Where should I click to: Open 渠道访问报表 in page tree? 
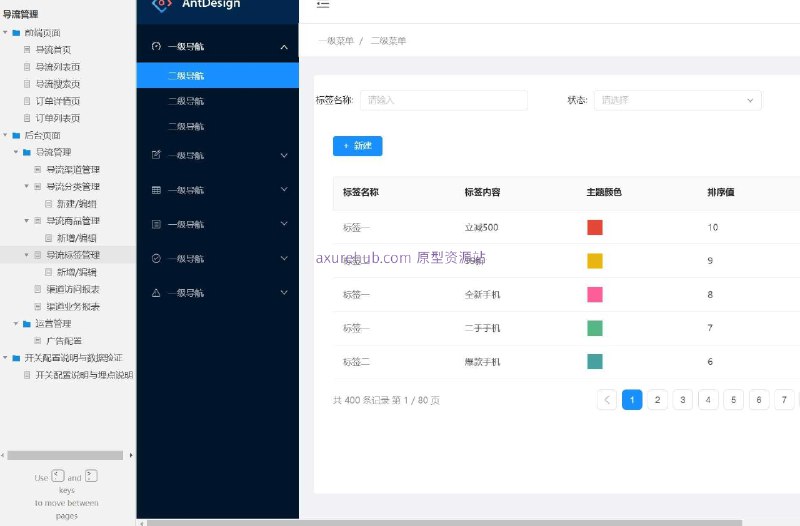pyautogui.click(x=73, y=289)
